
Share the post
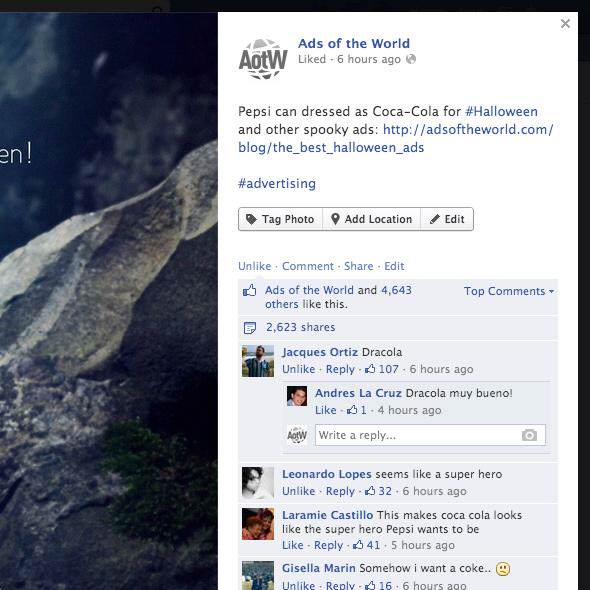pyautogui.click(x=359, y=266)
